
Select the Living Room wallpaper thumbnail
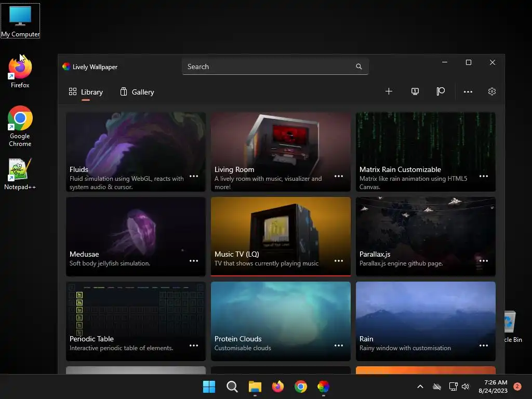point(281,152)
